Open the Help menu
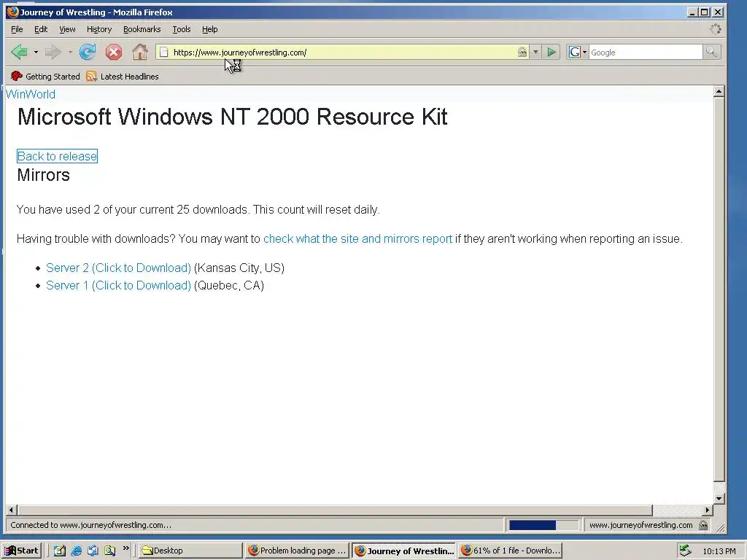Viewport: 747px width, 560px height. click(209, 29)
